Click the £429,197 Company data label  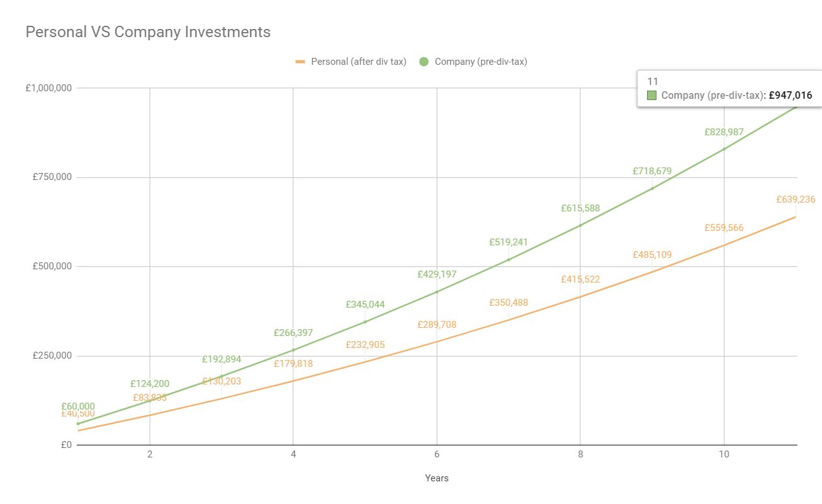point(437,274)
